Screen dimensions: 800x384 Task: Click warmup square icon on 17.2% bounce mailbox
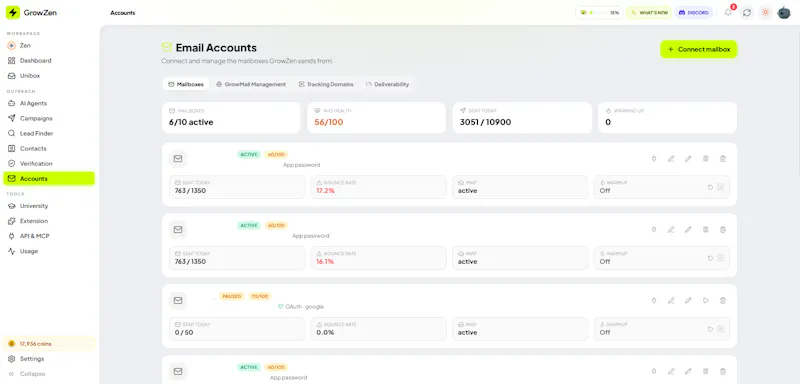coord(720,187)
